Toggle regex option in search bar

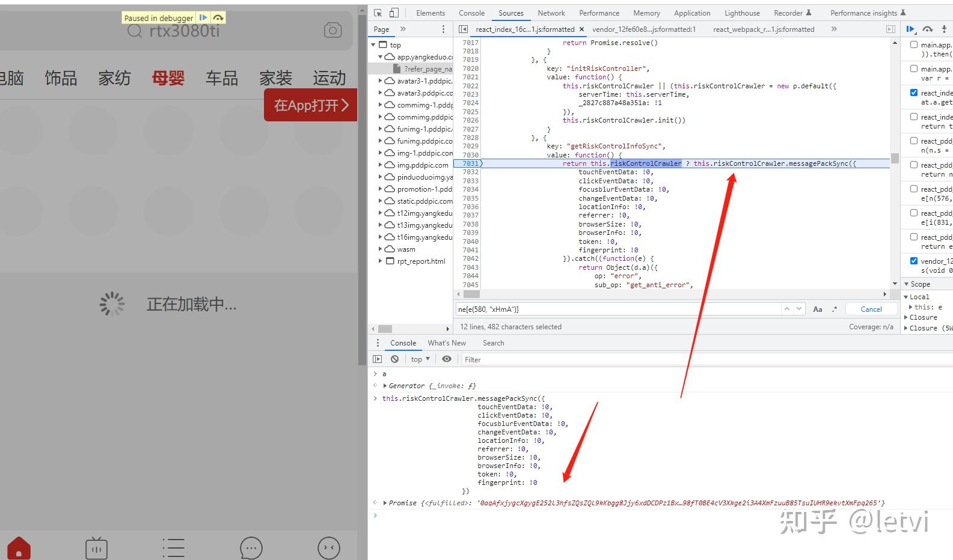[x=835, y=309]
